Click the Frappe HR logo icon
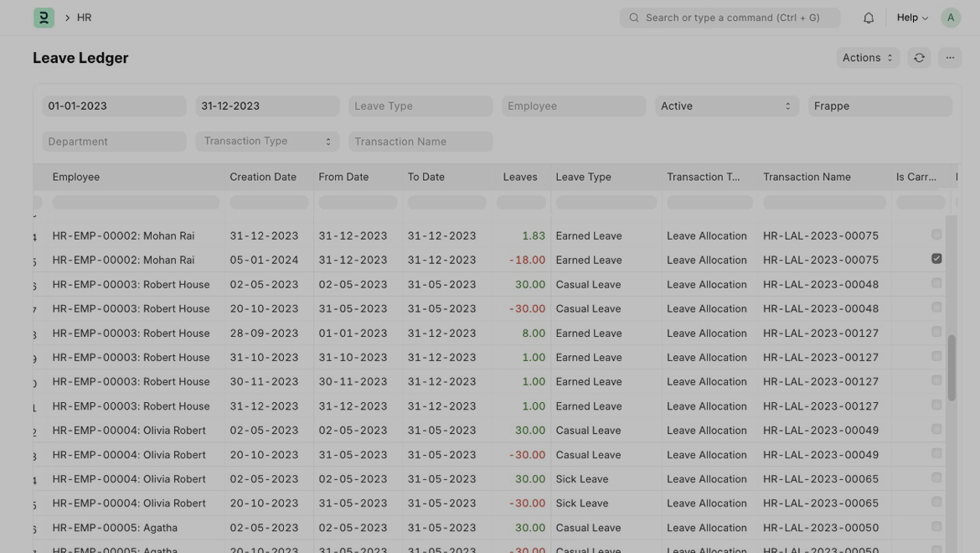Viewport: 980px width, 553px height. 44,18
